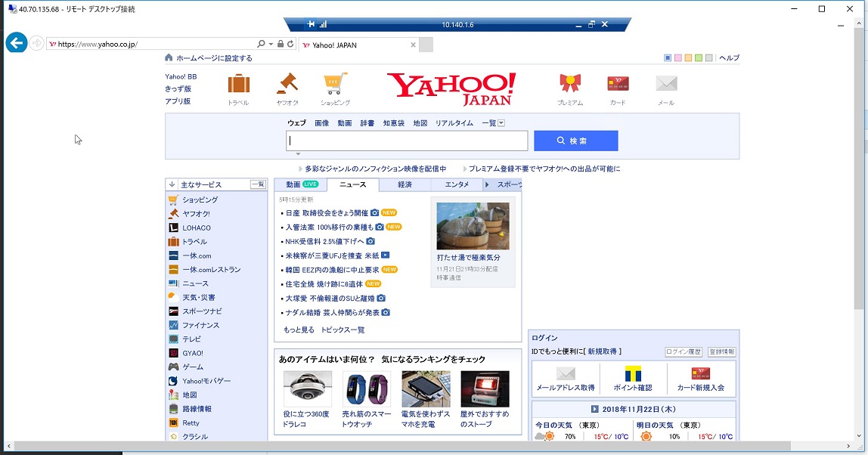
Task: Open the プレミアム ribbon icon
Action: tap(570, 84)
